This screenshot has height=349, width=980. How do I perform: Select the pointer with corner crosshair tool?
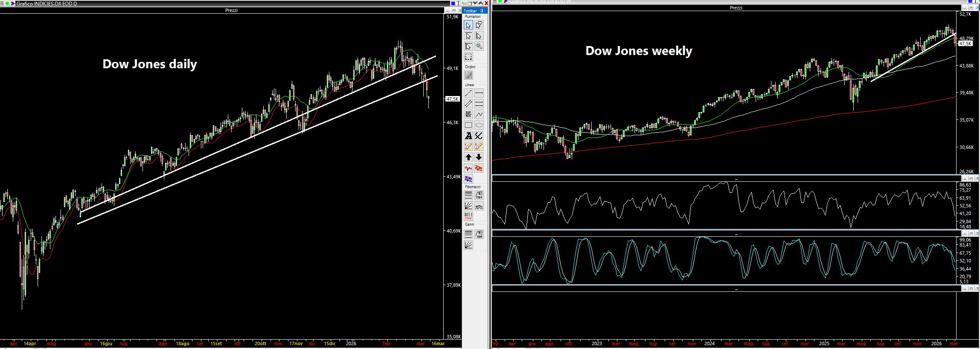[x=468, y=46]
